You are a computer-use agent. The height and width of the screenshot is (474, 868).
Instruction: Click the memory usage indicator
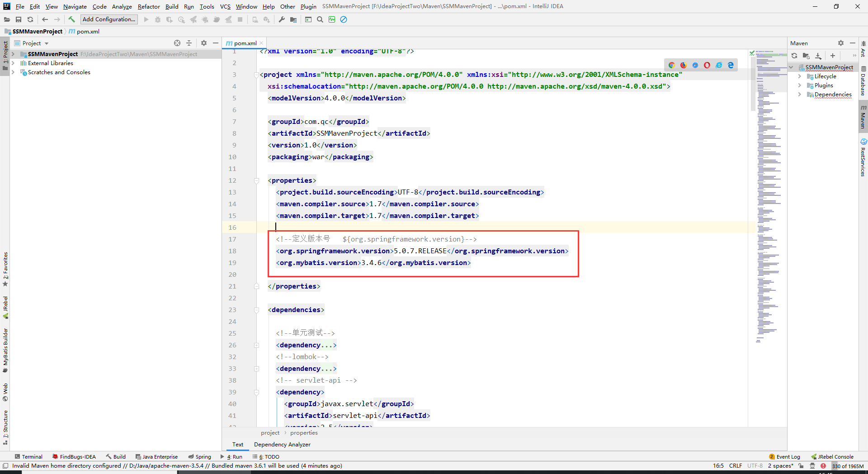(x=848, y=466)
